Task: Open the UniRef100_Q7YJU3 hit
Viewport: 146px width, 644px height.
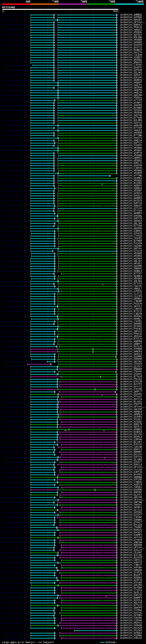Action: click(x=131, y=208)
